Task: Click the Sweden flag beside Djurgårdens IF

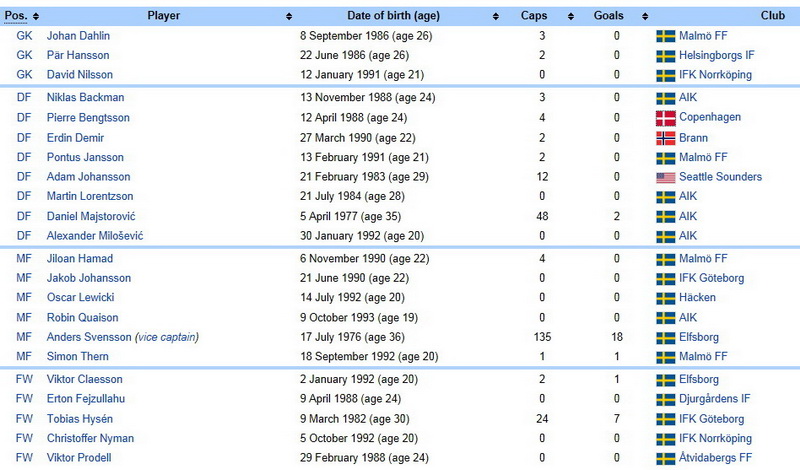Action: coord(665,400)
